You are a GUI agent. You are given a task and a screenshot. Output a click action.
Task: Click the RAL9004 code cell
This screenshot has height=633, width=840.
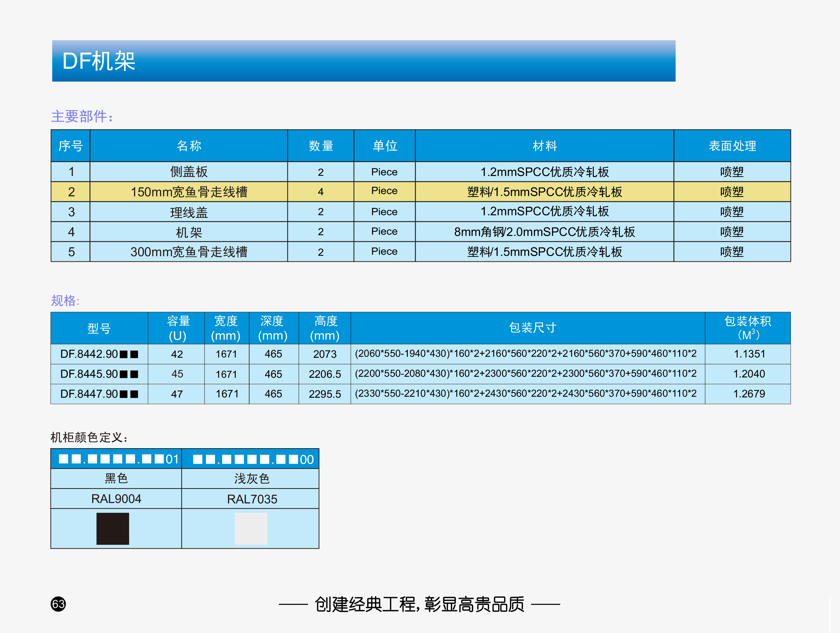click(116, 499)
